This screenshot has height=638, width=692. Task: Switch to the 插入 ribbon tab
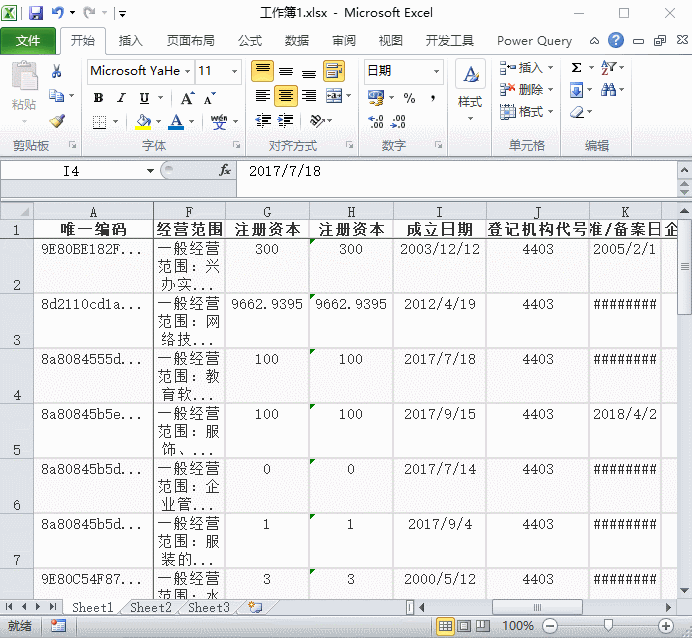click(130, 41)
